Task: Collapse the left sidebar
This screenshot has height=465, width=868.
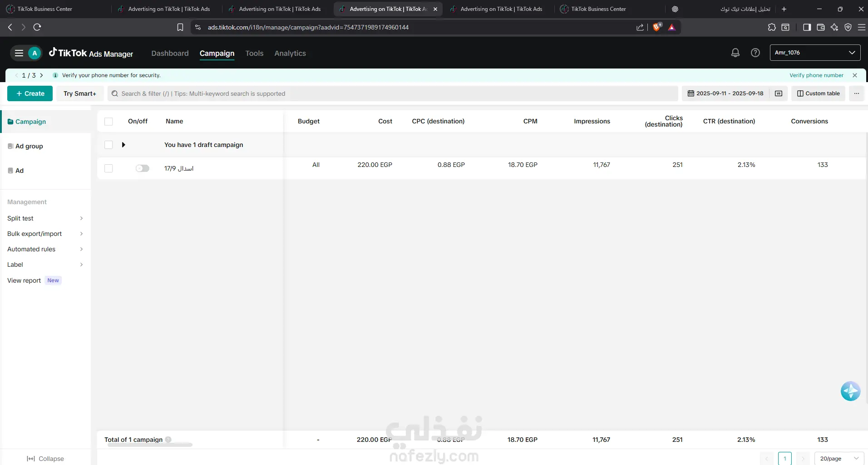Action: 45,459
